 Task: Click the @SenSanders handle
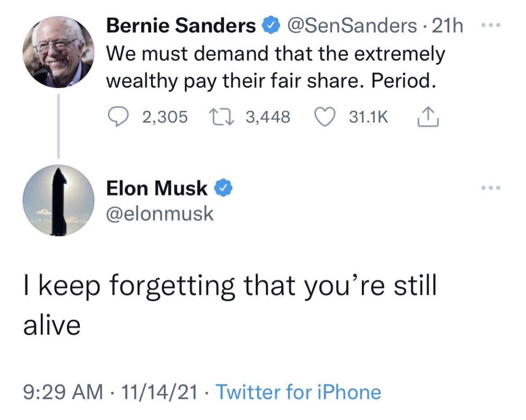coord(351,26)
